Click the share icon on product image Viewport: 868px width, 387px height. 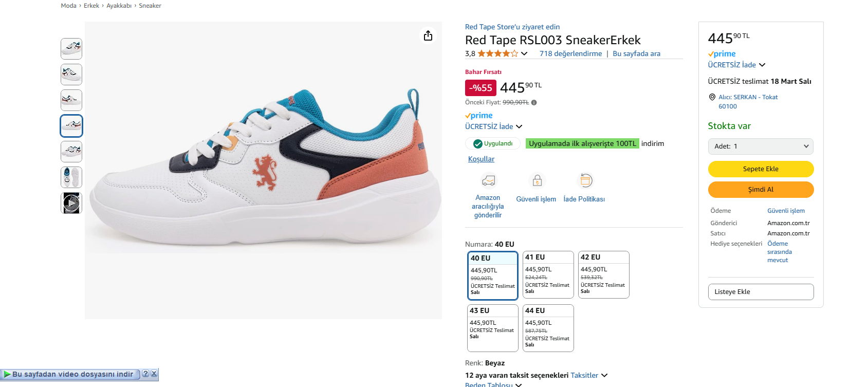tap(428, 35)
